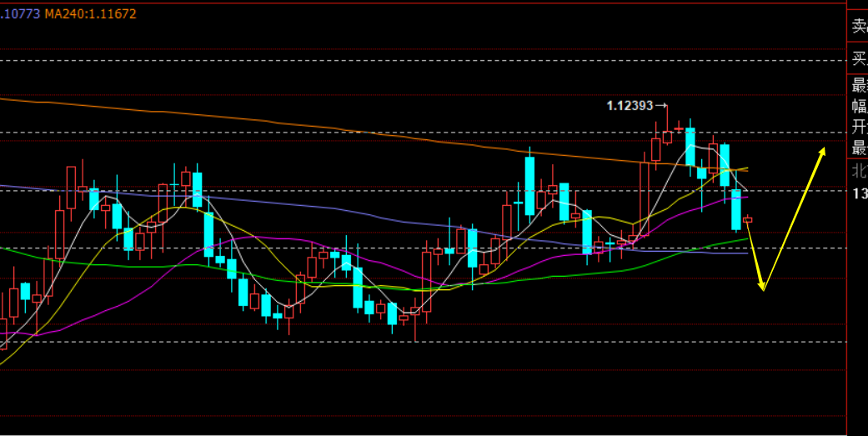The width and height of the screenshot is (868, 436).
Task: Select the 开 (open price) quote row
Action: pyautogui.click(x=859, y=127)
